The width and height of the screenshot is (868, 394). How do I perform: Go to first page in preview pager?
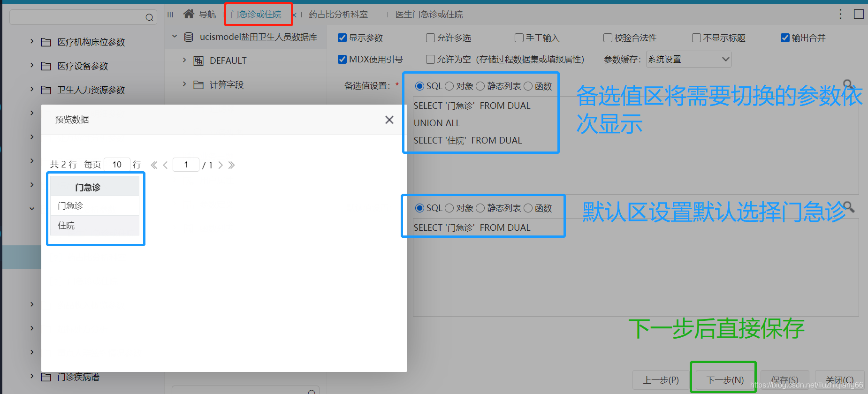[154, 165]
